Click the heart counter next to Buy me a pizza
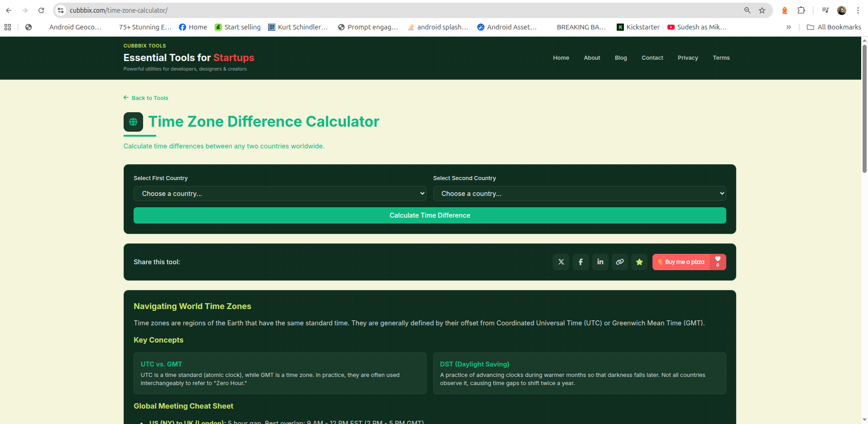 point(717,262)
